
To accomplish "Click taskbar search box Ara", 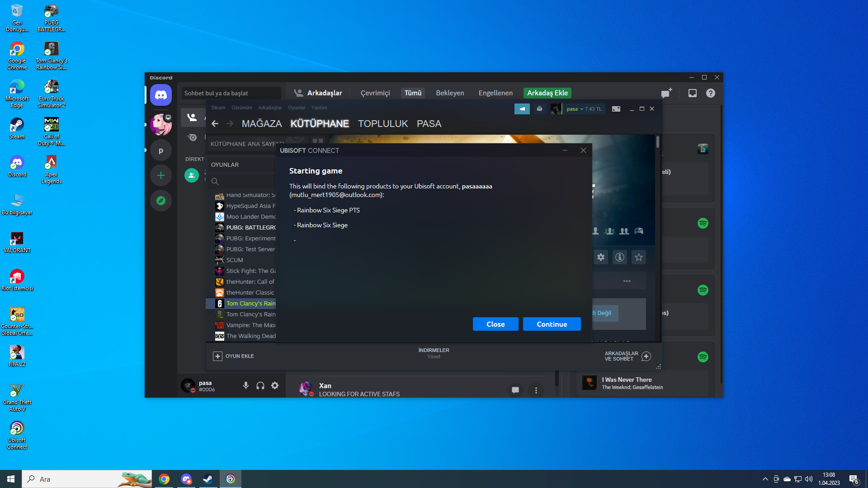I will click(87, 479).
